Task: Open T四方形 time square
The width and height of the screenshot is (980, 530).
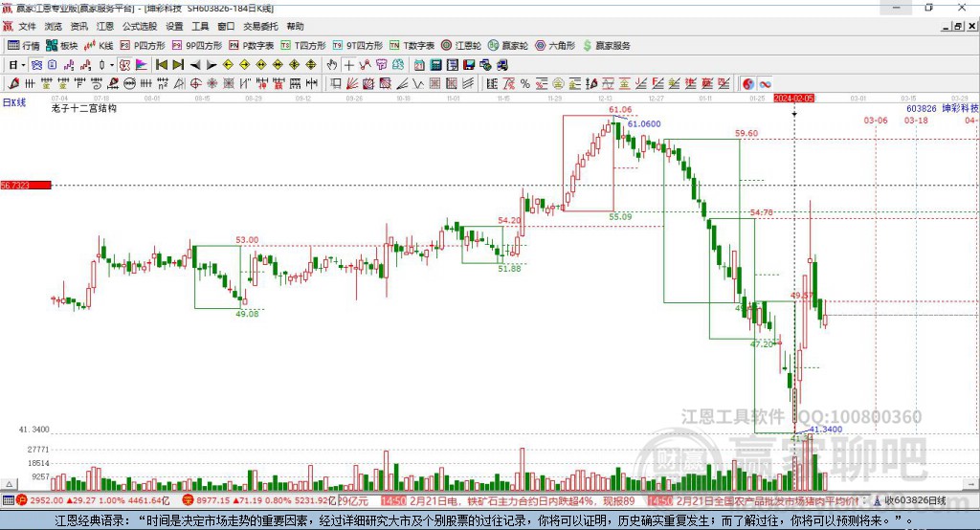Action: click(x=303, y=46)
